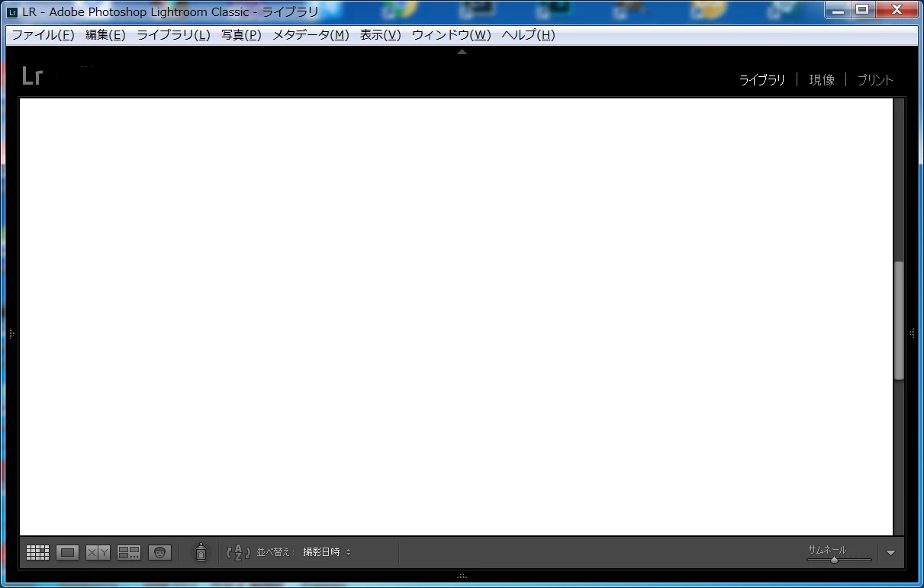Select the Painter spray can tool
Viewport: 924px width, 588px height.
[x=201, y=552]
